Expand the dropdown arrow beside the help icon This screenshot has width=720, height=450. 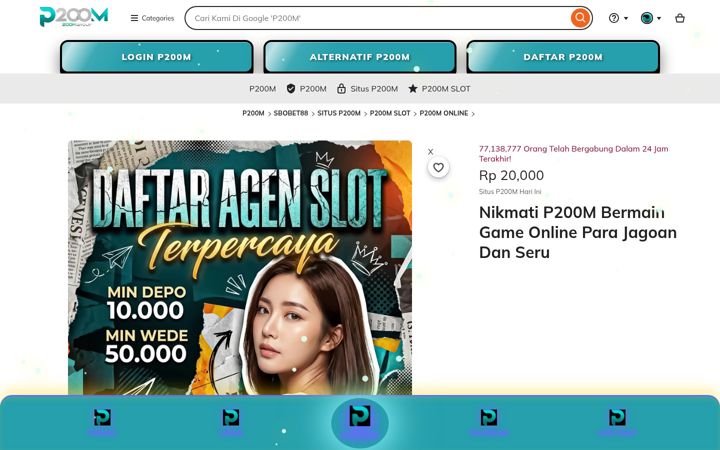point(626,18)
